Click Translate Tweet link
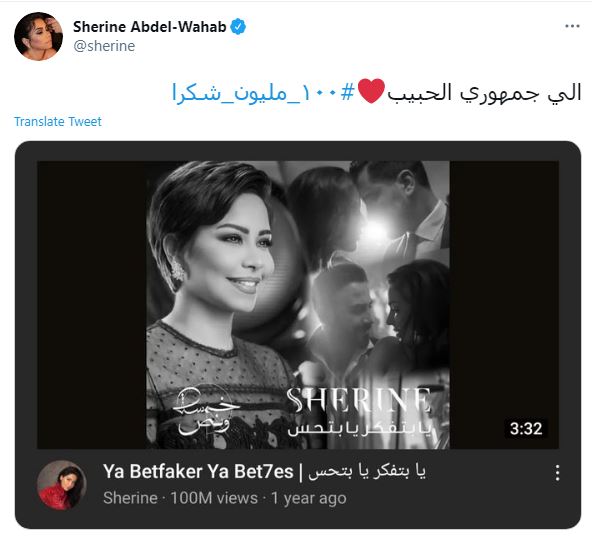 58,122
